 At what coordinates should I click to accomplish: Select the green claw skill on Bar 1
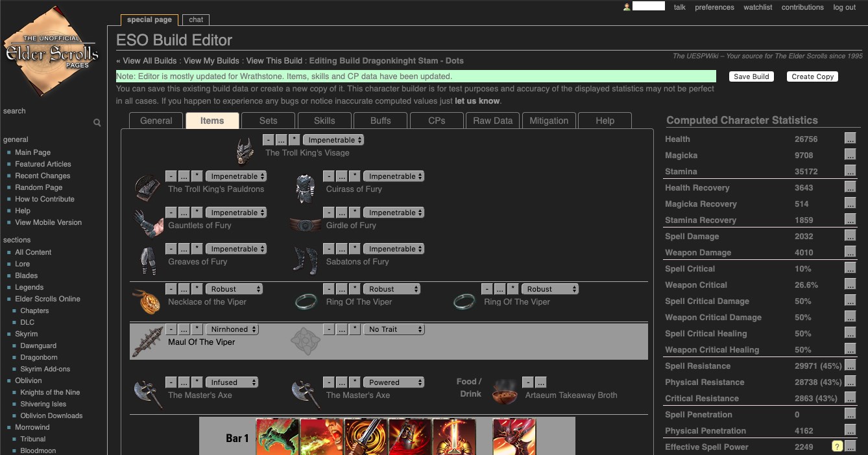[x=278, y=437]
